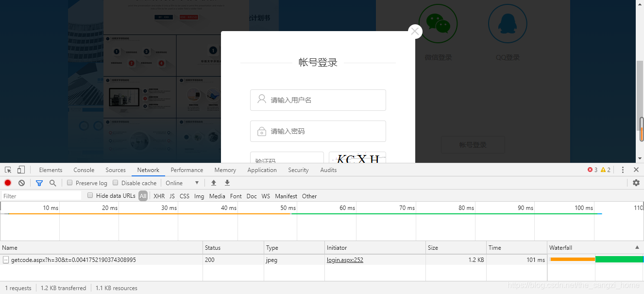Clear the network requests list
The height and width of the screenshot is (294, 644).
point(21,183)
